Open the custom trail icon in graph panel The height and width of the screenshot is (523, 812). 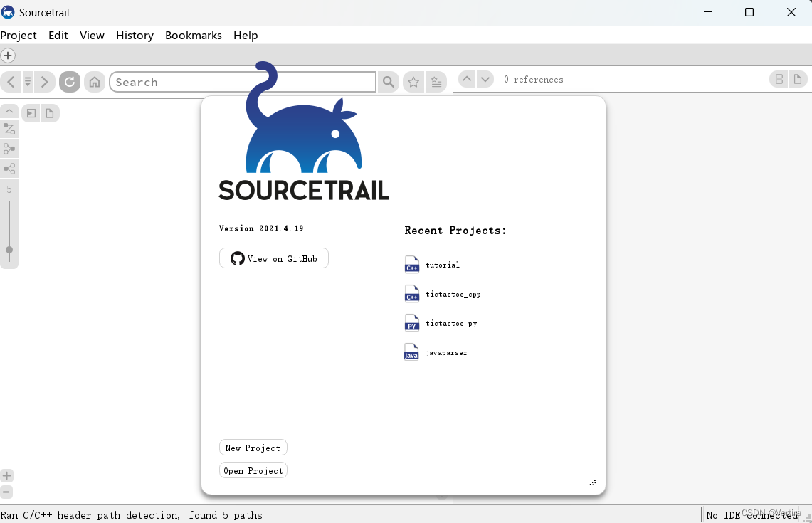tap(9, 129)
